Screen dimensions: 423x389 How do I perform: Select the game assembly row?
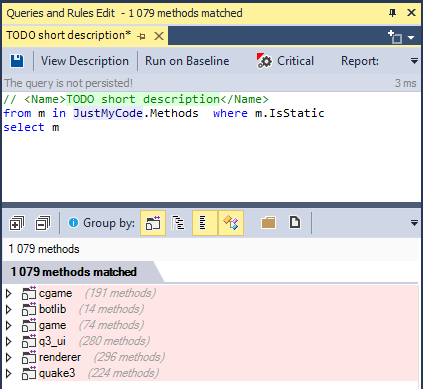[228, 325]
